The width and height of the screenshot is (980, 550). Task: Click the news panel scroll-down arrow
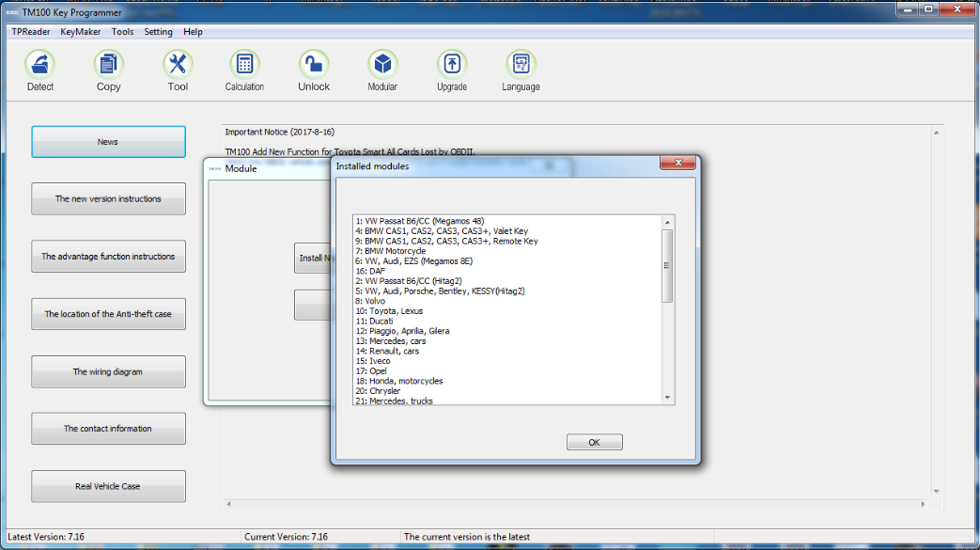coord(936,491)
